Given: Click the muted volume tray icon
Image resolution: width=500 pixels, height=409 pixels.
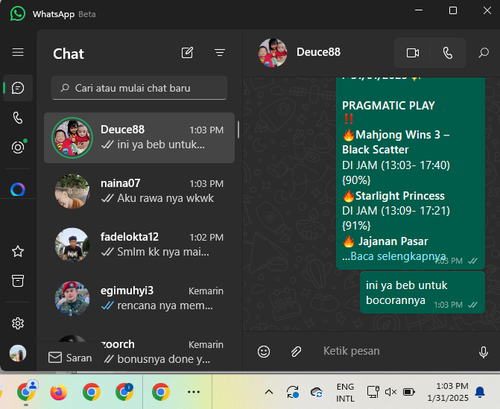Looking at the screenshot, I should click(391, 392).
